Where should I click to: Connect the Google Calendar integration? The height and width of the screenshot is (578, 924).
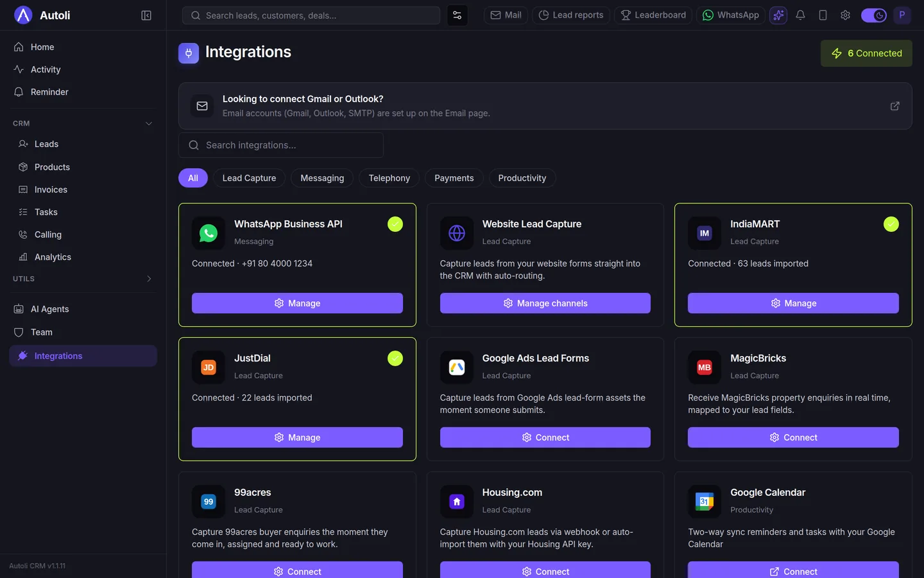click(793, 570)
